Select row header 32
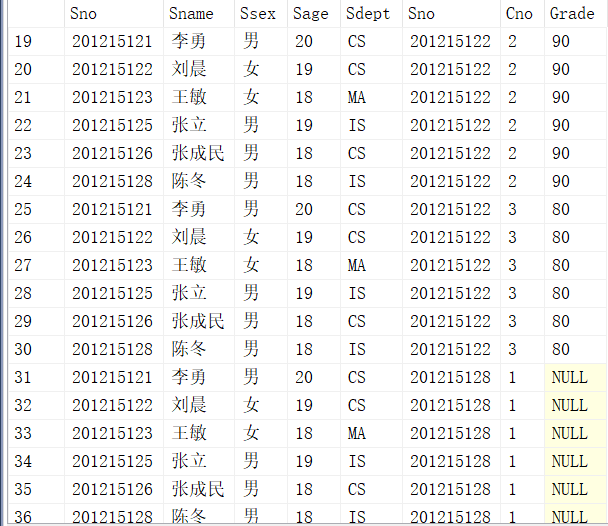 point(36,405)
